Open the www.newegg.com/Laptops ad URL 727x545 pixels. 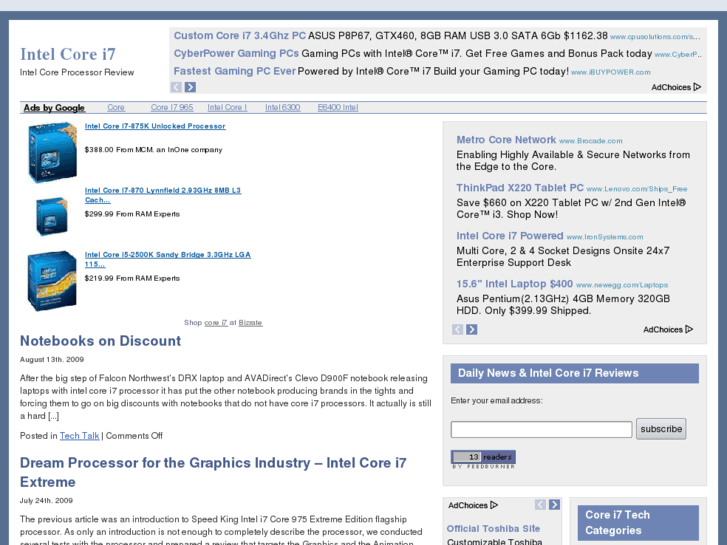[x=622, y=285]
